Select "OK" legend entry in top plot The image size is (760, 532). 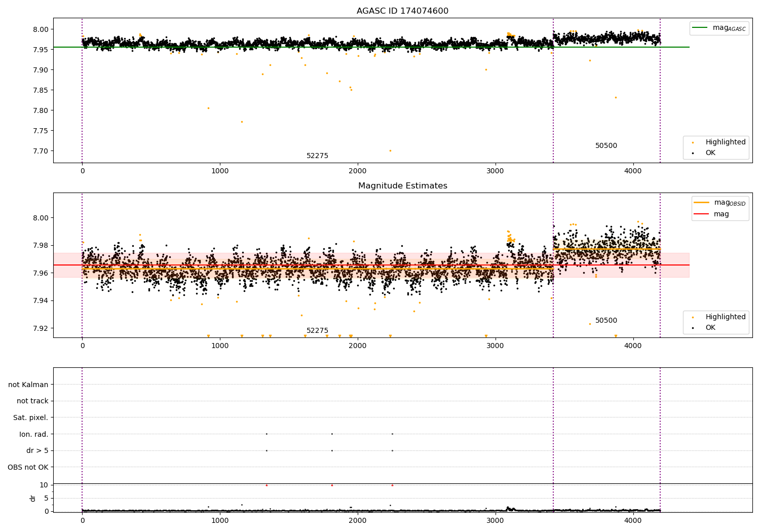(710, 153)
